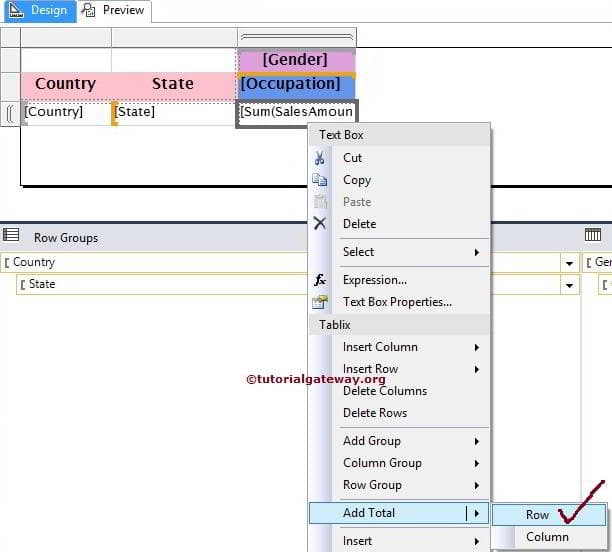This screenshot has width=612, height=552.
Task: Select the [Occupation] header cell
Action: (x=296, y=85)
